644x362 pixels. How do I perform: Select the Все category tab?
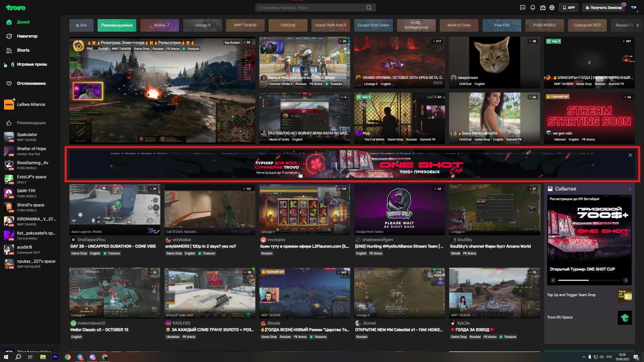[x=82, y=25]
